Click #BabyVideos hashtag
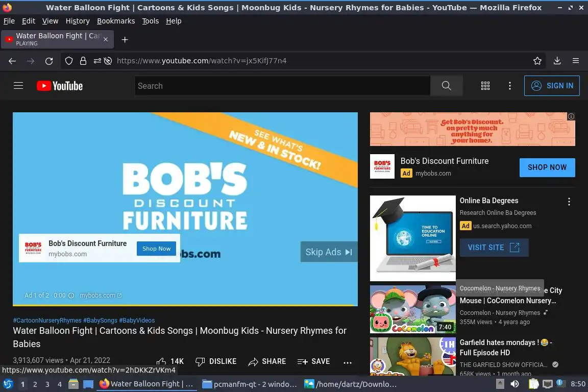The width and height of the screenshot is (588, 392). [x=137, y=321]
